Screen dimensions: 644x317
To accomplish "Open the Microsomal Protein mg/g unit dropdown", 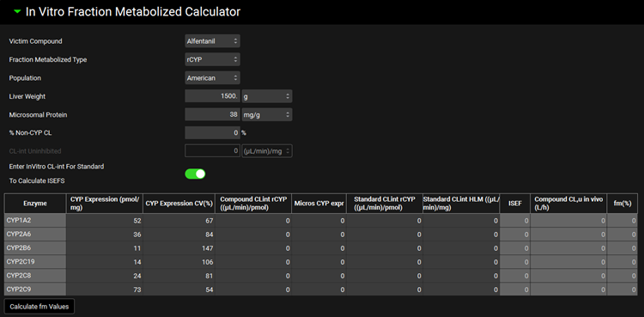I will click(267, 115).
